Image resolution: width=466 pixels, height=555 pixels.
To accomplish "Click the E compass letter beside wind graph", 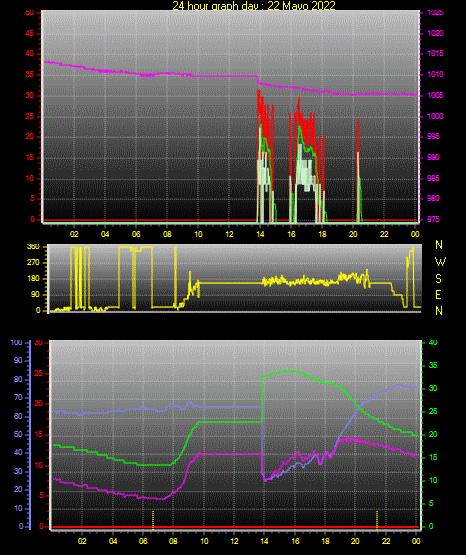I will tap(438, 294).
